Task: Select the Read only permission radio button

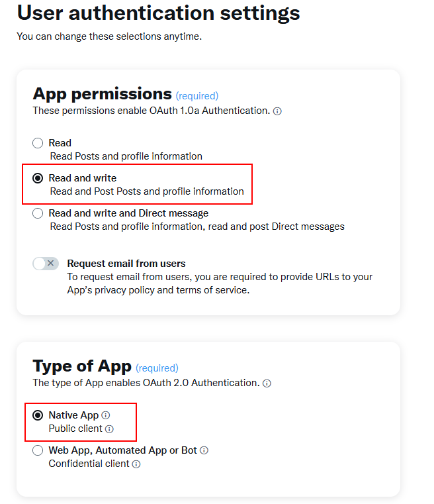Action: click(x=38, y=143)
